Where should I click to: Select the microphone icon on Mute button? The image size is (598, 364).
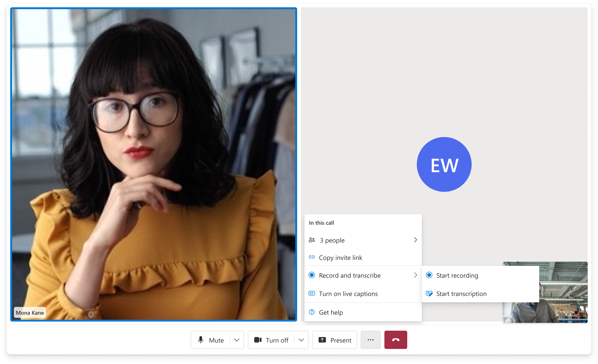pos(201,340)
